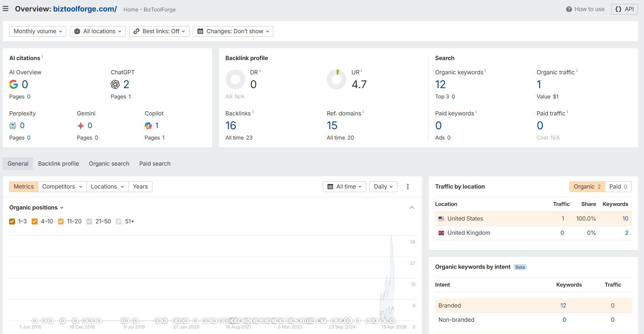This screenshot has width=644, height=334.
Task: Open United Kingdom keywords count 2
Action: click(x=627, y=233)
